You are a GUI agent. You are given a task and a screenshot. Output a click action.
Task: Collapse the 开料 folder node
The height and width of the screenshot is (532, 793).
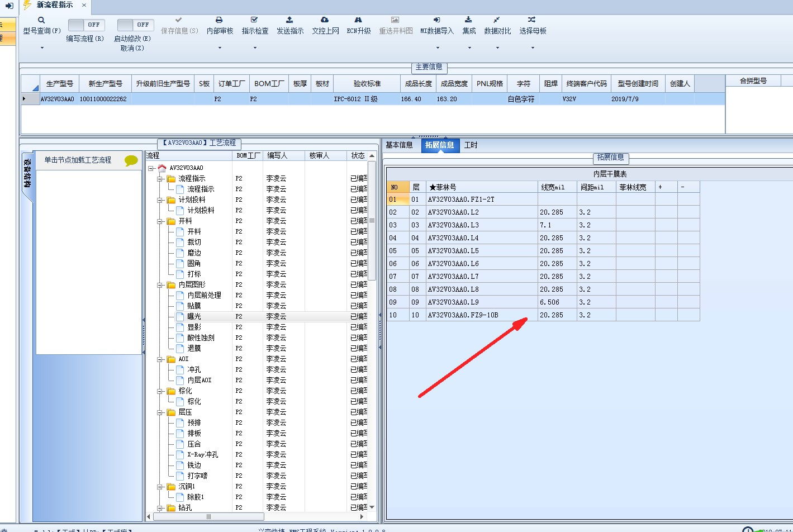[x=160, y=221]
